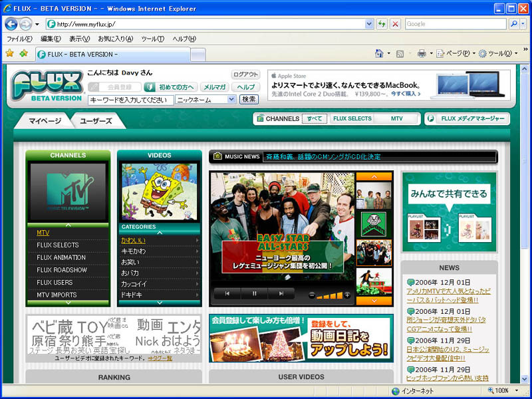Select すべて in the CHANNELS filter

click(314, 119)
